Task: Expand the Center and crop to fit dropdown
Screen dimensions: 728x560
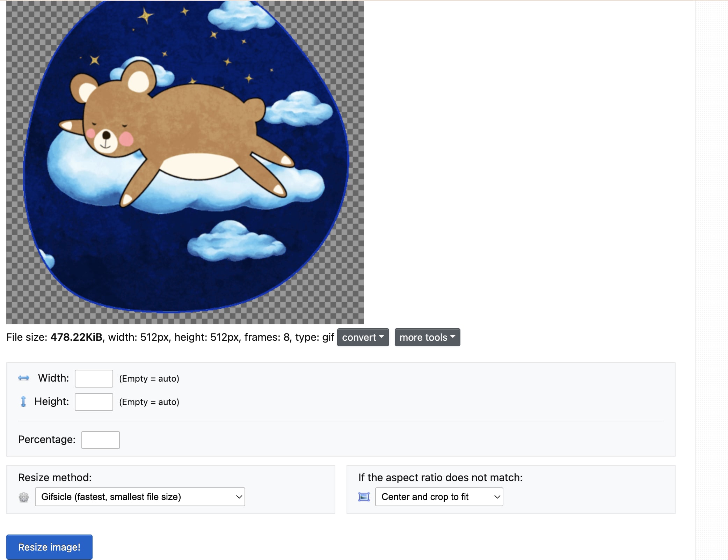Action: pos(439,497)
